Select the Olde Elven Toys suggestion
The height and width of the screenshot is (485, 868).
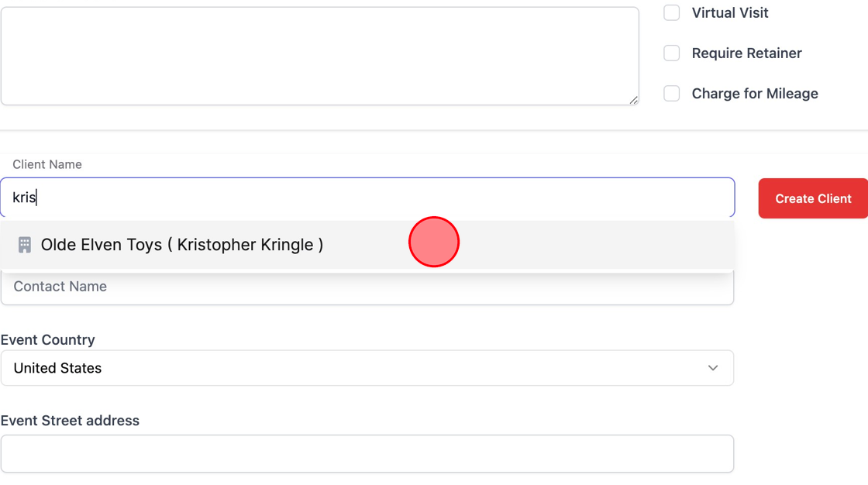(101, 245)
